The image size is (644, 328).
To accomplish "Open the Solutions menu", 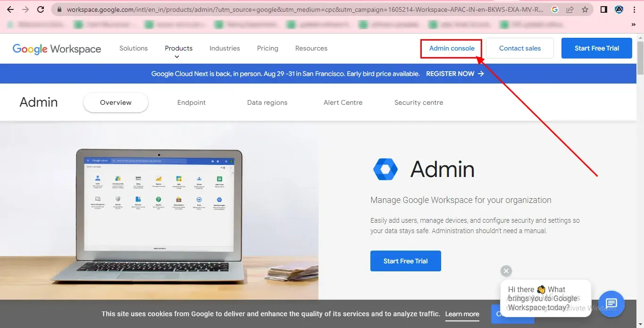I will [x=134, y=48].
